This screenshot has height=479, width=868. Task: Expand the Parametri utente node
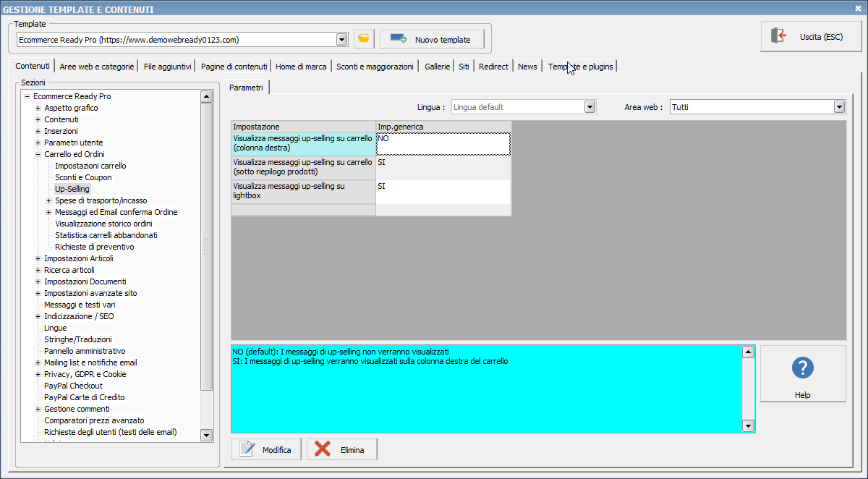38,143
